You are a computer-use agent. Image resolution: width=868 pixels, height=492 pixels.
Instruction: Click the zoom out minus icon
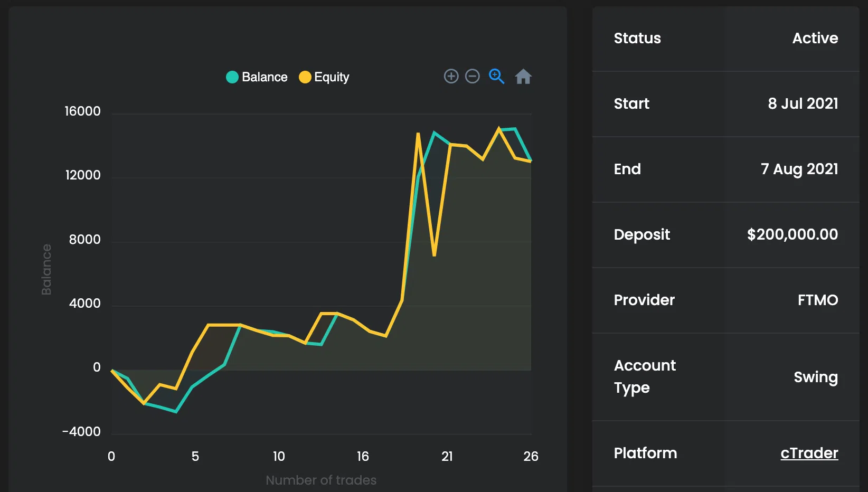pos(472,77)
